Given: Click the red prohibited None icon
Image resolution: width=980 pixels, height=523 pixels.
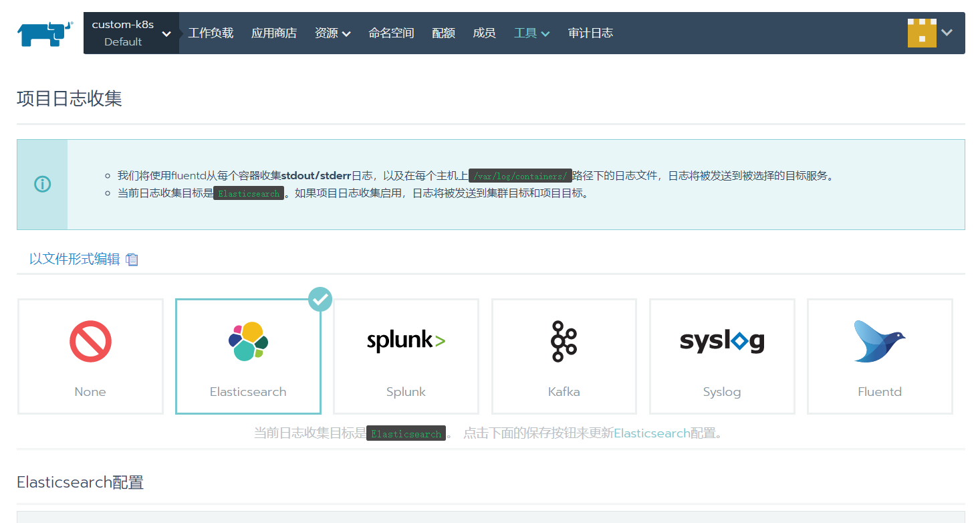Looking at the screenshot, I should coord(90,341).
